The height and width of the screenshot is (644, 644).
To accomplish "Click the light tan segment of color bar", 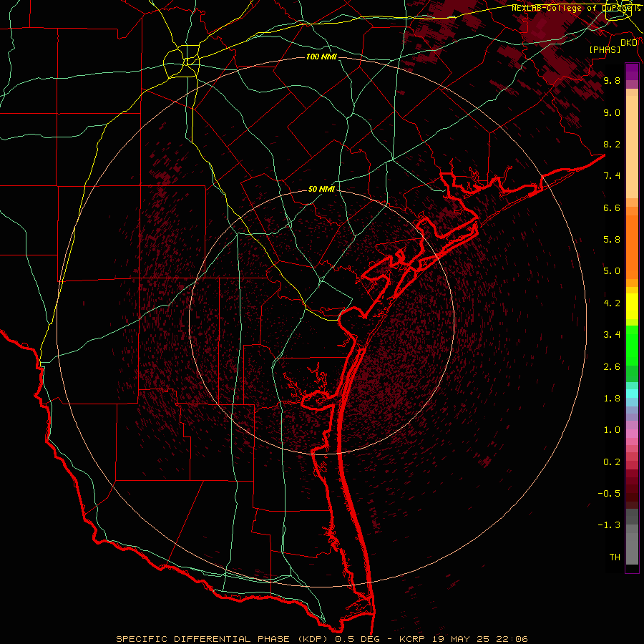I will click(632, 147).
